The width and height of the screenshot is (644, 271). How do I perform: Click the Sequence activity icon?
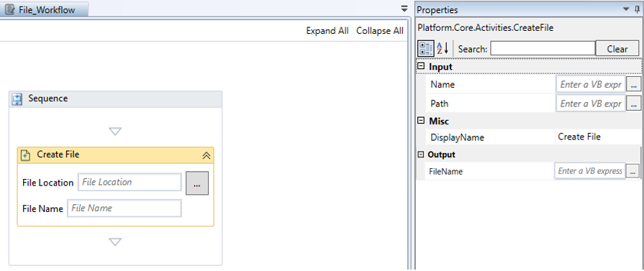pyautogui.click(x=17, y=99)
